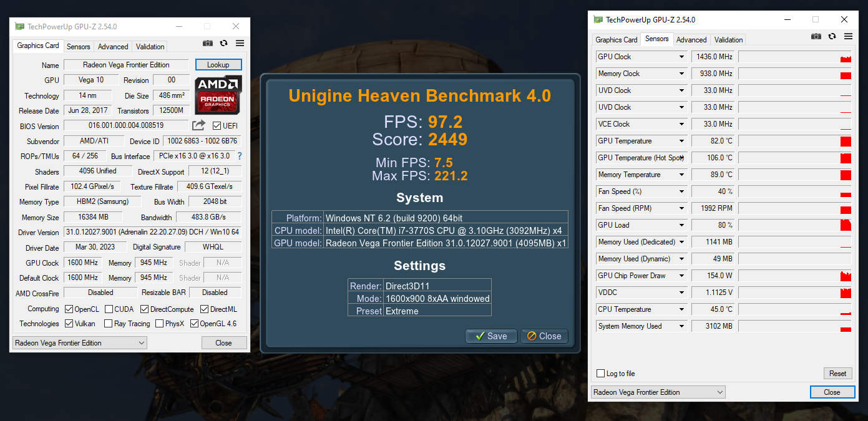868x421 pixels.
Task: Toggle the CUDA checkbox
Action: (109, 309)
